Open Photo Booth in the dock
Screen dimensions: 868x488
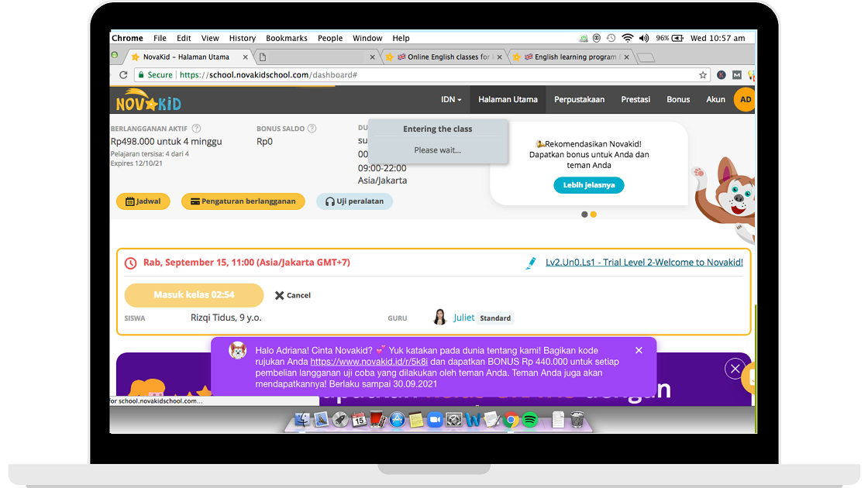[x=377, y=420]
